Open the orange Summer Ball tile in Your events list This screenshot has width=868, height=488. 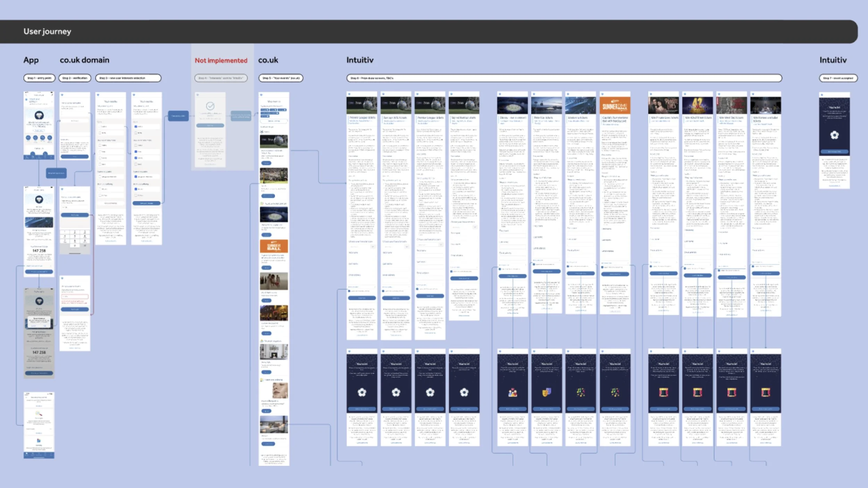click(x=274, y=246)
